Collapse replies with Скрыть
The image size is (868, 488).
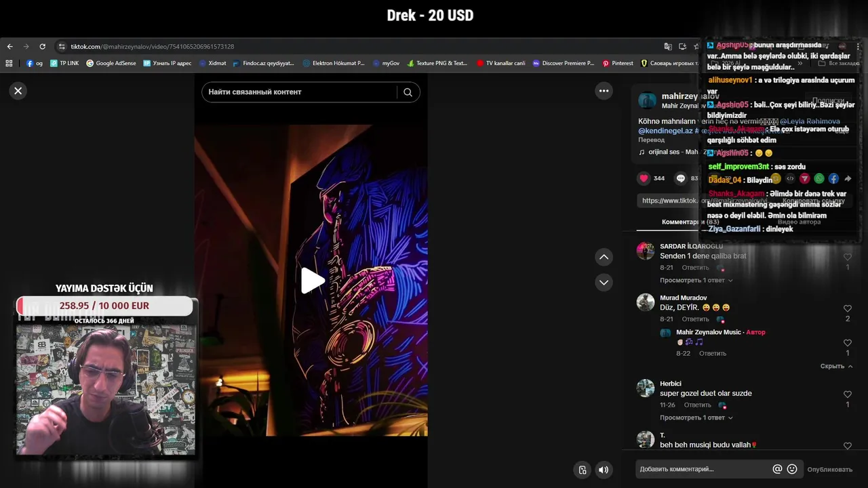836,366
